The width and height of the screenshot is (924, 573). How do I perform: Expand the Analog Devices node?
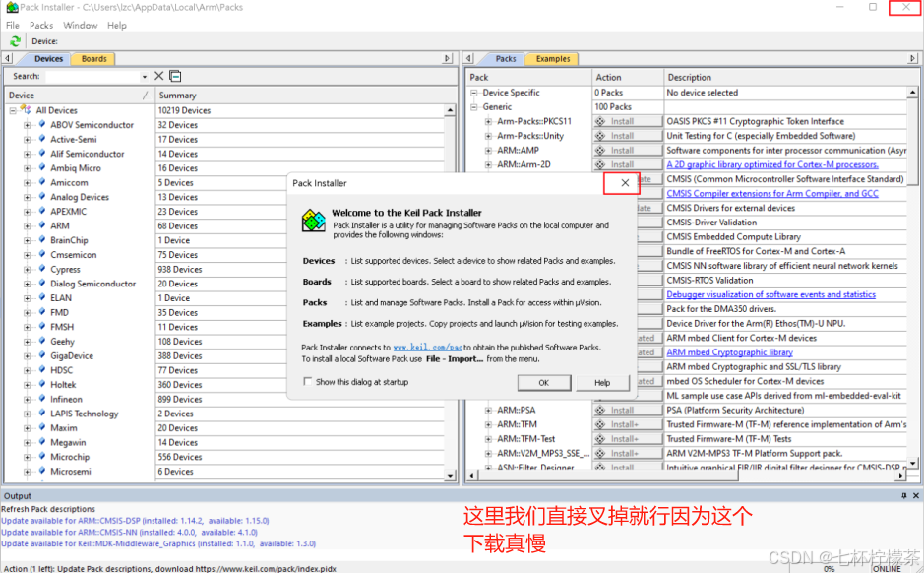tap(28, 197)
